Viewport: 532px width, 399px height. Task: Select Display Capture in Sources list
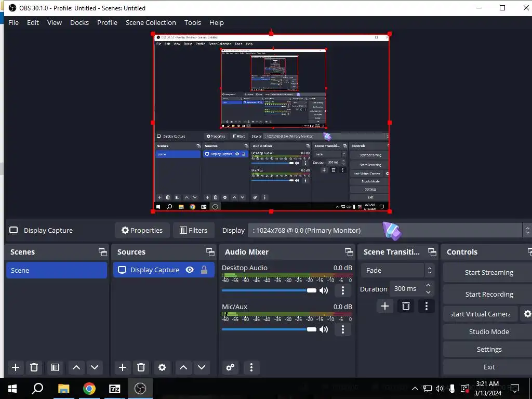coord(164,270)
